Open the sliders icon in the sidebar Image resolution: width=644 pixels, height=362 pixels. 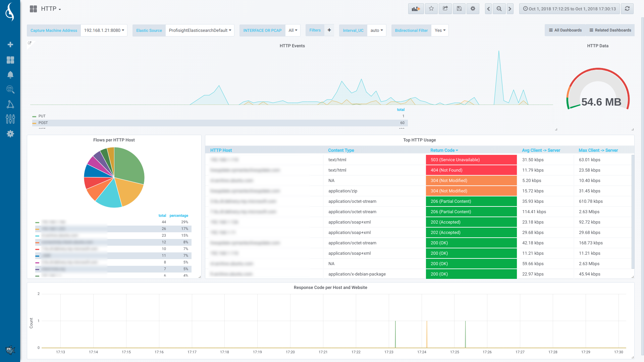10,119
